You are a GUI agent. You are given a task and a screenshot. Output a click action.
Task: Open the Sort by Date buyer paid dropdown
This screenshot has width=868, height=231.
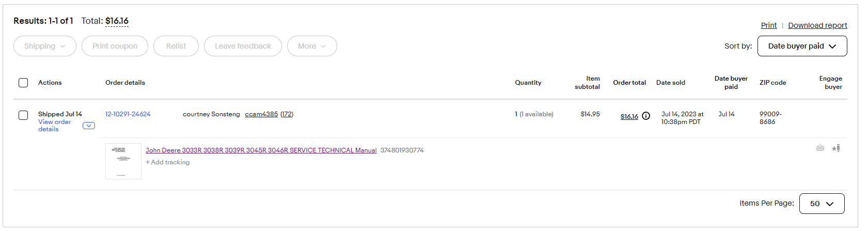[802, 46]
